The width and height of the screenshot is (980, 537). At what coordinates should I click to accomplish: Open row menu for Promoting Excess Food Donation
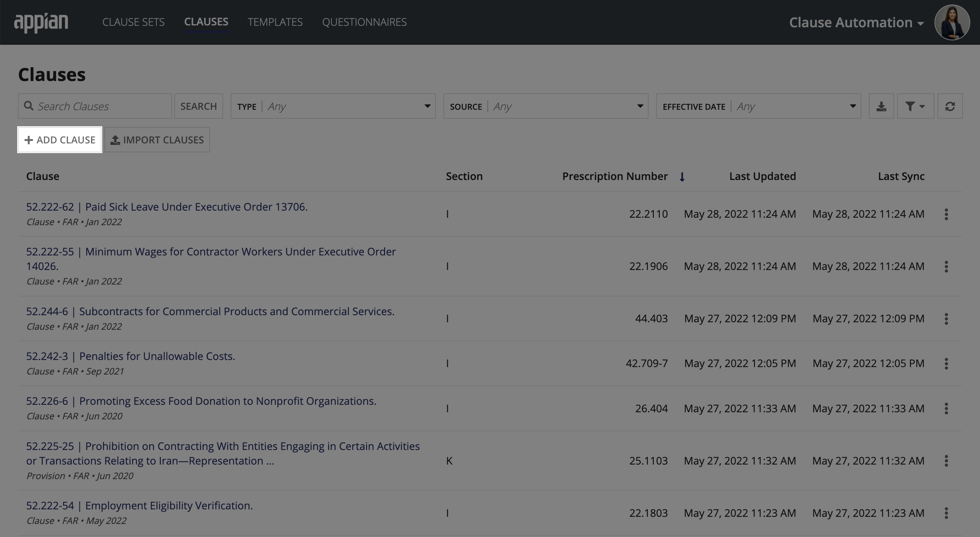click(x=946, y=409)
